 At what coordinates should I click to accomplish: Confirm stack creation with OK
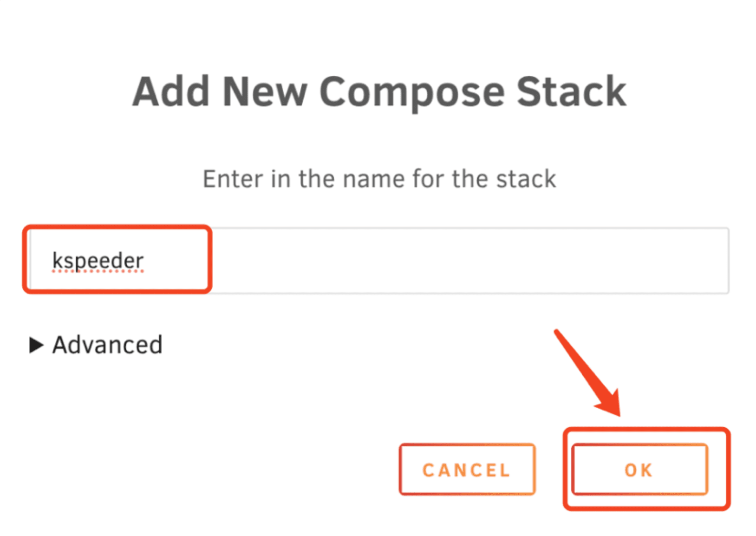click(x=639, y=470)
